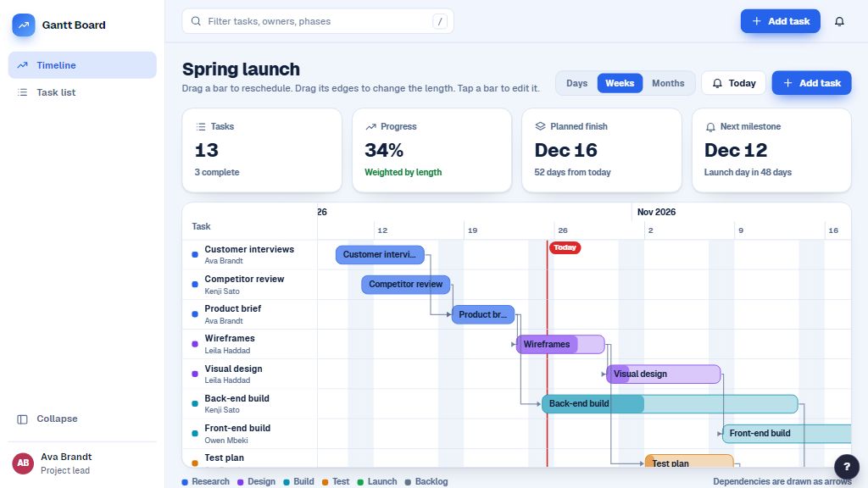
Task: Open the Task list view
Action: [x=82, y=92]
